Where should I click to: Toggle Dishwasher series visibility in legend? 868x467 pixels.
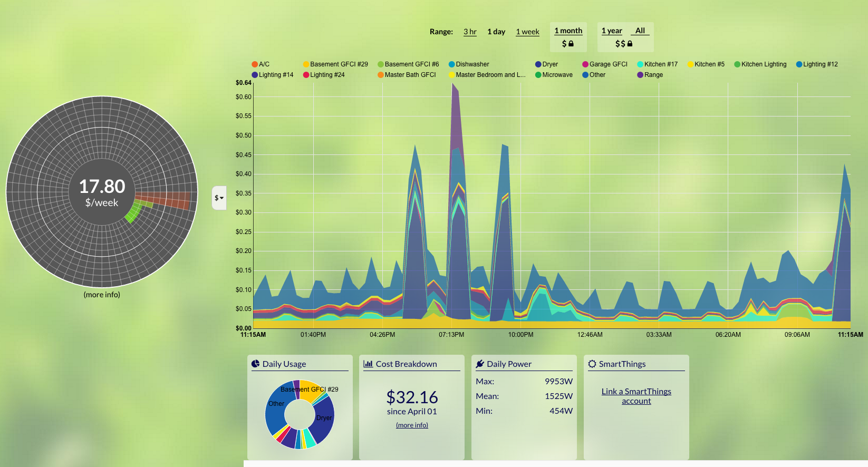tap(469, 64)
